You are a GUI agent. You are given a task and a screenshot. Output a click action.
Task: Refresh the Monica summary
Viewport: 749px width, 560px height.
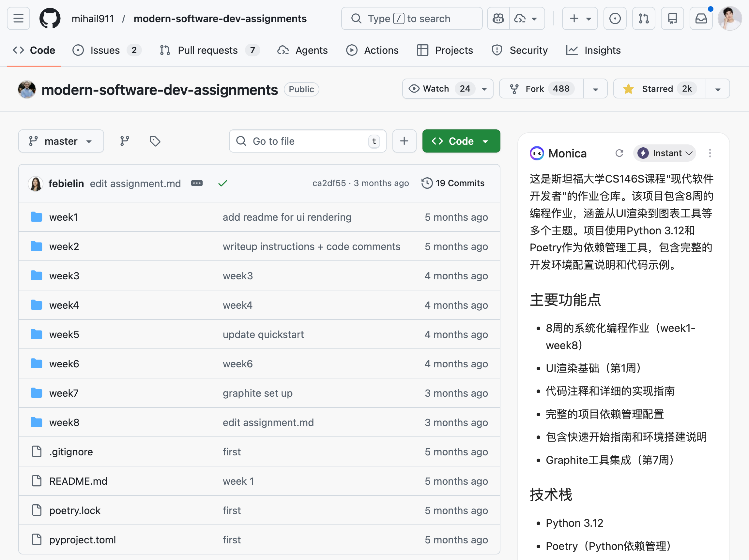tap(619, 153)
